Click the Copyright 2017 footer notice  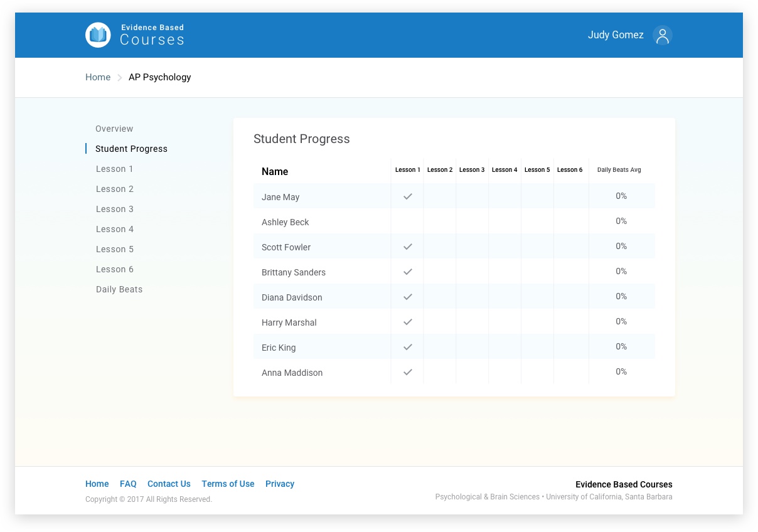coord(149,499)
